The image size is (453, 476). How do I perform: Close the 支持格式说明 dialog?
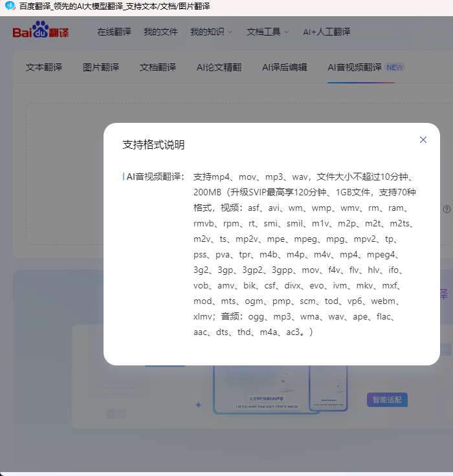[423, 140]
